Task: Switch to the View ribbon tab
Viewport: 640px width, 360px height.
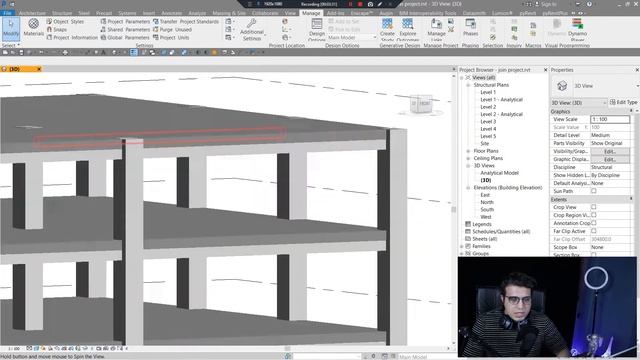Action: pyautogui.click(x=290, y=13)
